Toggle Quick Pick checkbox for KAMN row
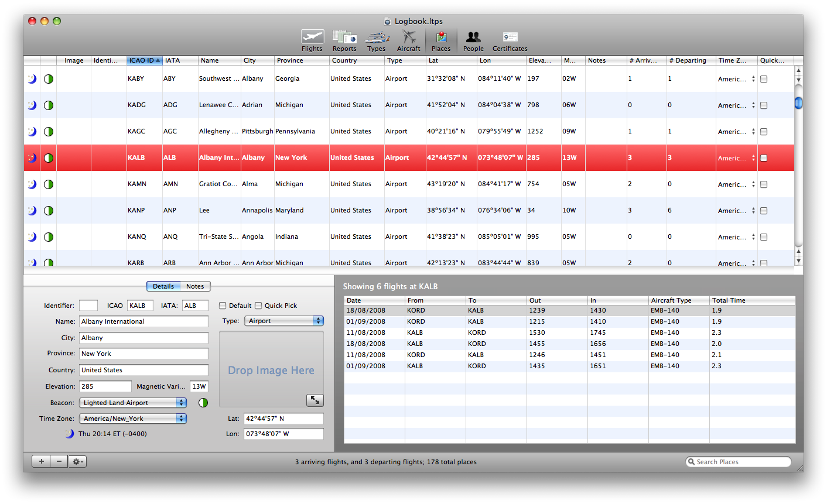Image resolution: width=827 pixels, height=504 pixels. (764, 184)
